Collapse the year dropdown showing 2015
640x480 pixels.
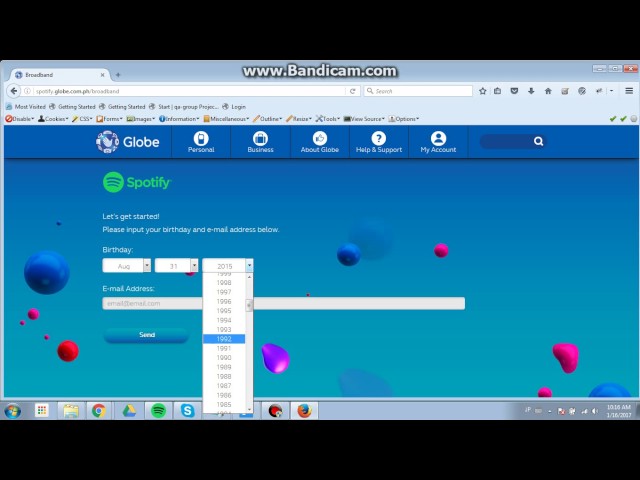point(228,266)
